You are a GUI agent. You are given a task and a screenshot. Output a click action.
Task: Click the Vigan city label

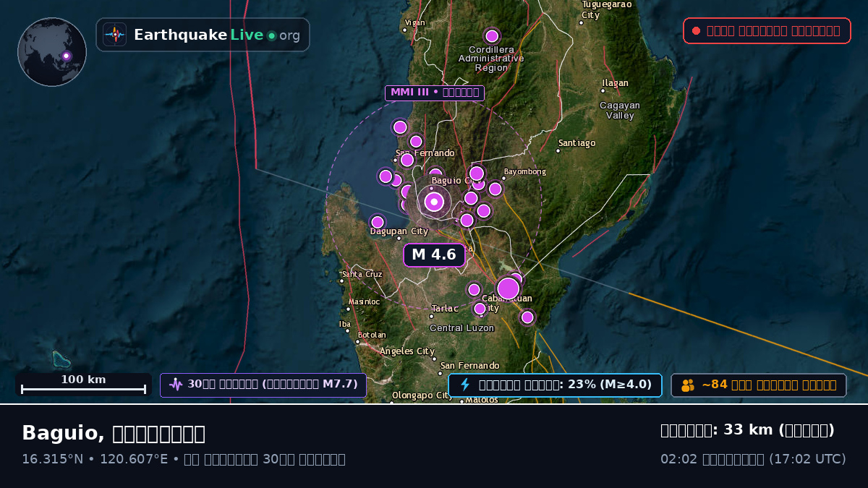click(415, 22)
